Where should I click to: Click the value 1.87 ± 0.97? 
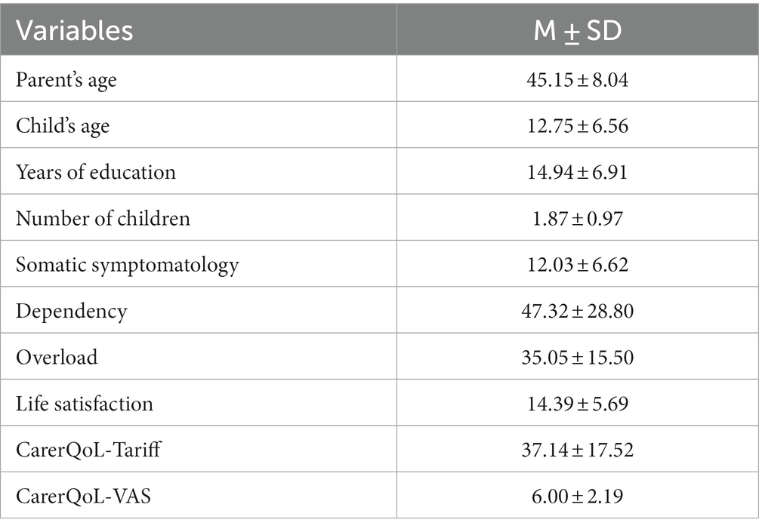(x=578, y=219)
